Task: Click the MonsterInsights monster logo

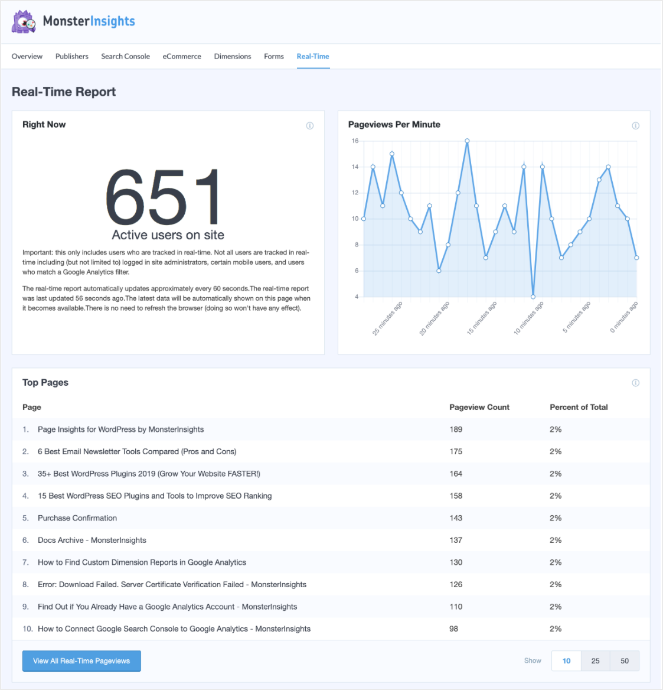Action: pos(24,21)
